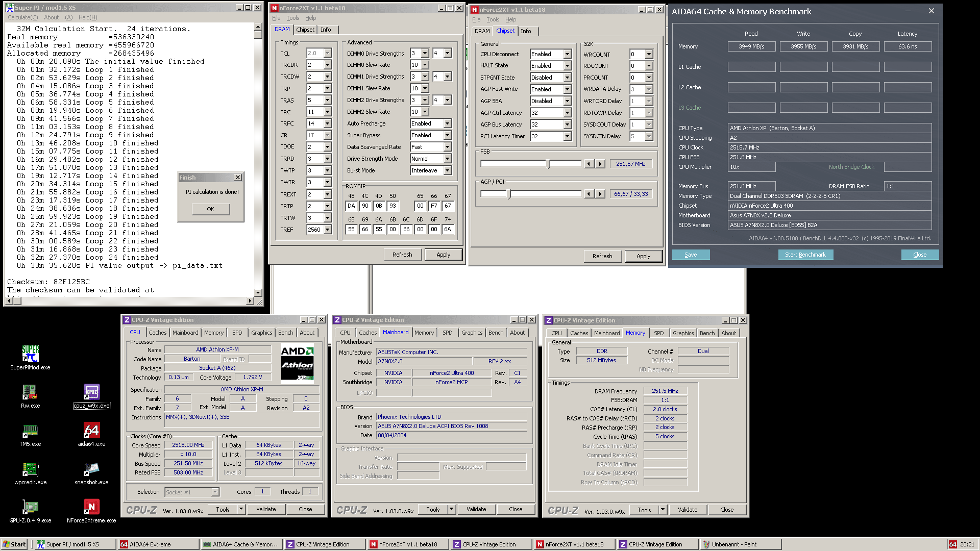Click OK in the Finish dialog
This screenshot has width=980, height=551.
pyautogui.click(x=210, y=209)
